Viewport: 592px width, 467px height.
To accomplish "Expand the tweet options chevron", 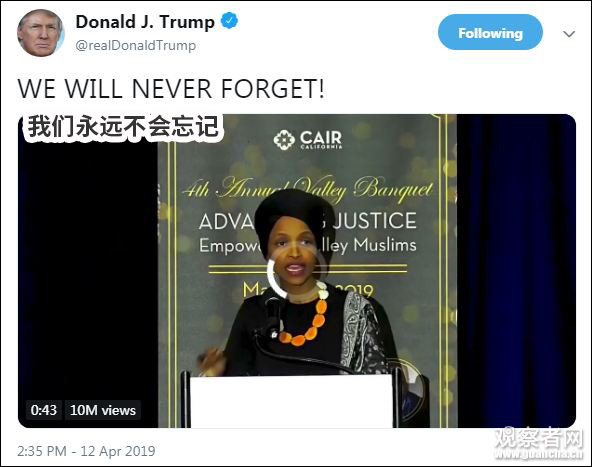I will (x=569, y=34).
